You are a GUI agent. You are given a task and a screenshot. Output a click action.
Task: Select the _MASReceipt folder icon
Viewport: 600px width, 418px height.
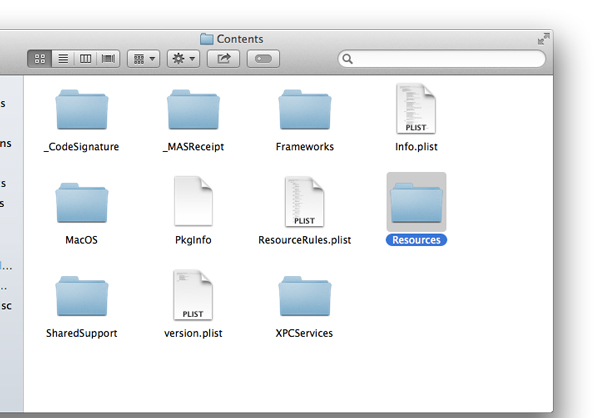click(x=193, y=109)
